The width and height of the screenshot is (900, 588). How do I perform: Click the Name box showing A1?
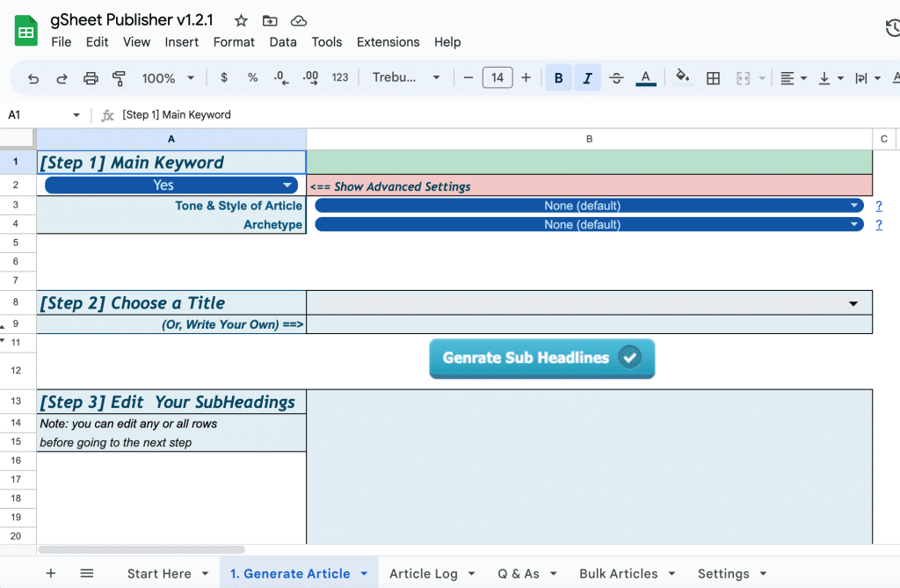[40, 114]
